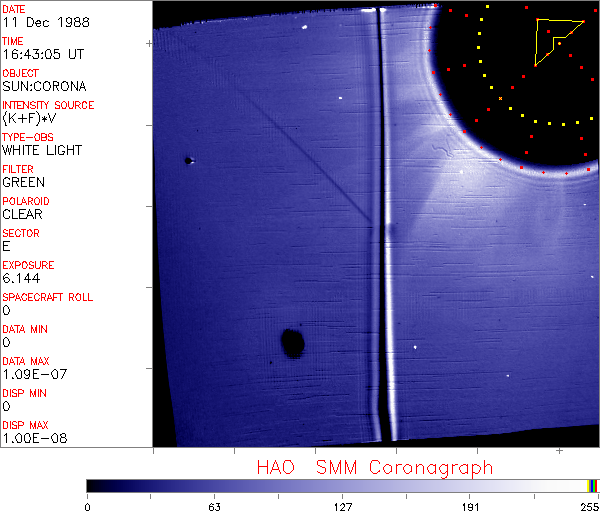The image size is (600, 512).
Task: Click the DISP MIN label
Action: [24, 393]
